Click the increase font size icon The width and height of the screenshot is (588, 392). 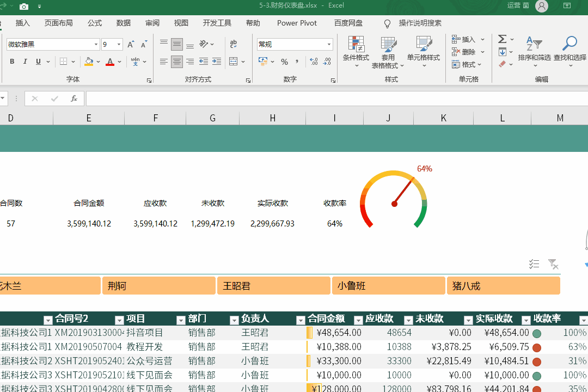[131, 45]
